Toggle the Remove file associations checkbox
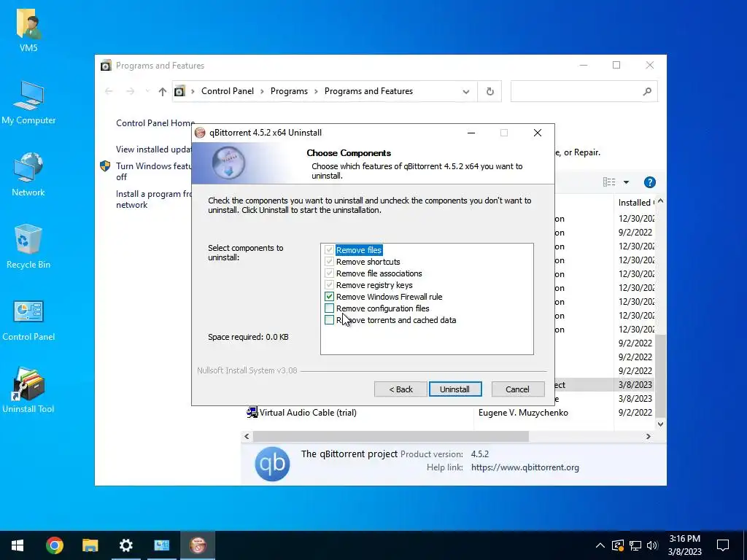Viewport: 747px width, 560px height. click(x=329, y=273)
